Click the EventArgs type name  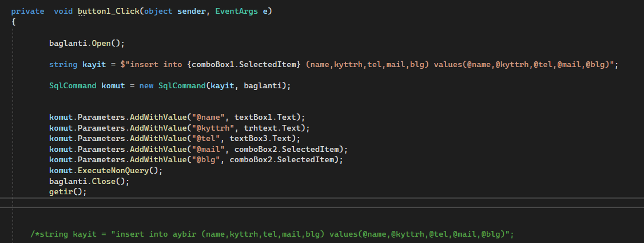click(237, 11)
